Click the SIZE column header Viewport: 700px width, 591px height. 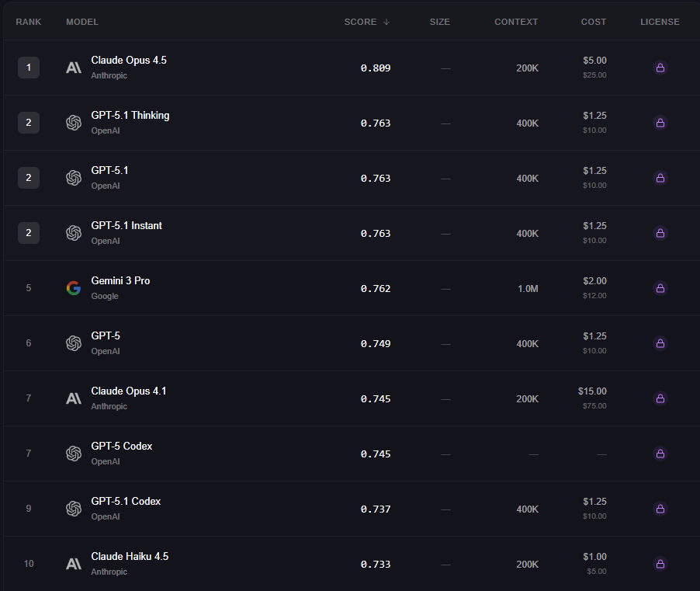[x=439, y=22]
